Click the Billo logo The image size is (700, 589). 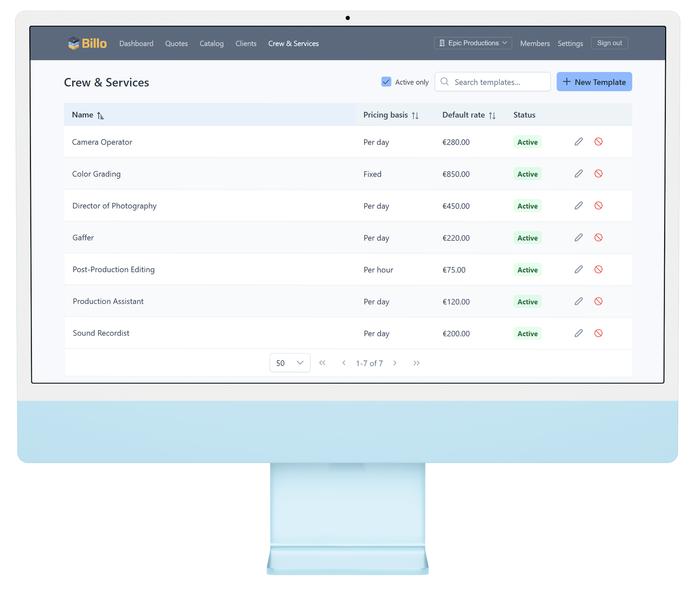pos(88,43)
